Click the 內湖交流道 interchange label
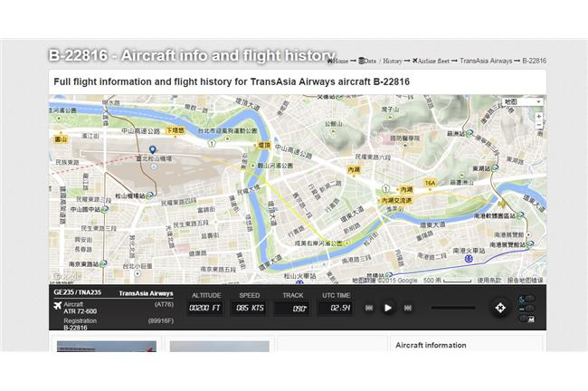Screen dimensions: 588x391 [396, 200]
